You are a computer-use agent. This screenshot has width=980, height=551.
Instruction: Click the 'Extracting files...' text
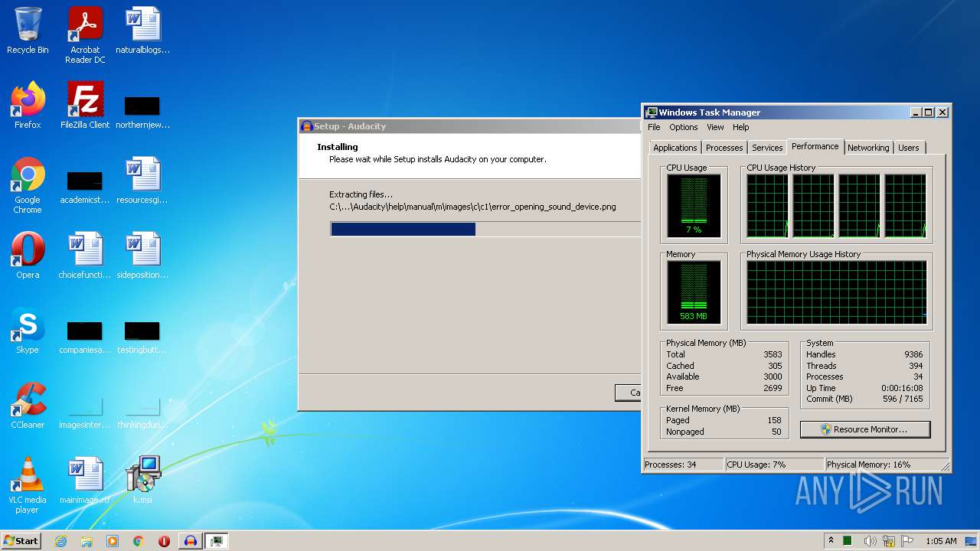pyautogui.click(x=361, y=194)
